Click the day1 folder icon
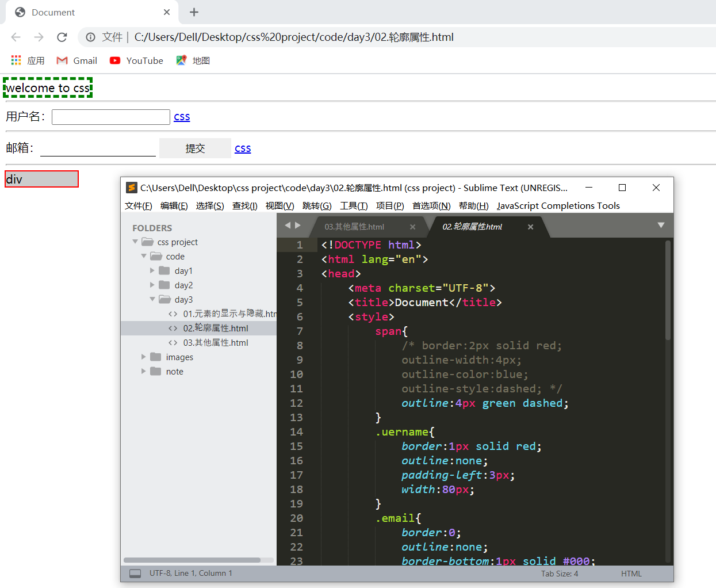Screen dimensions: 716x588 [164, 270]
